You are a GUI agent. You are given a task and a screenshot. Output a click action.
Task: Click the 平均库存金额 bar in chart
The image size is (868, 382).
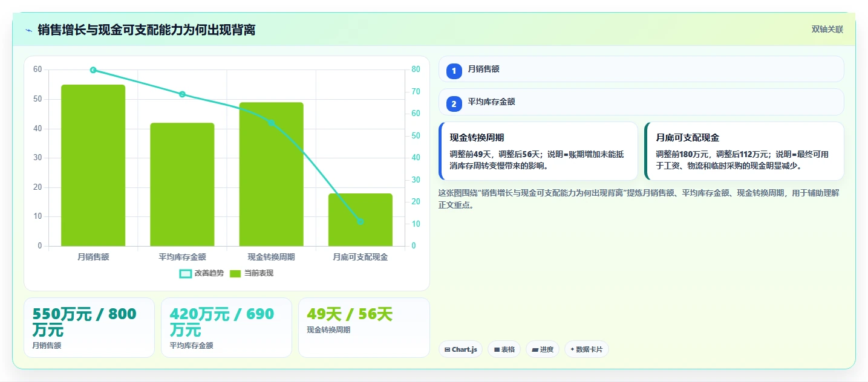182,184
